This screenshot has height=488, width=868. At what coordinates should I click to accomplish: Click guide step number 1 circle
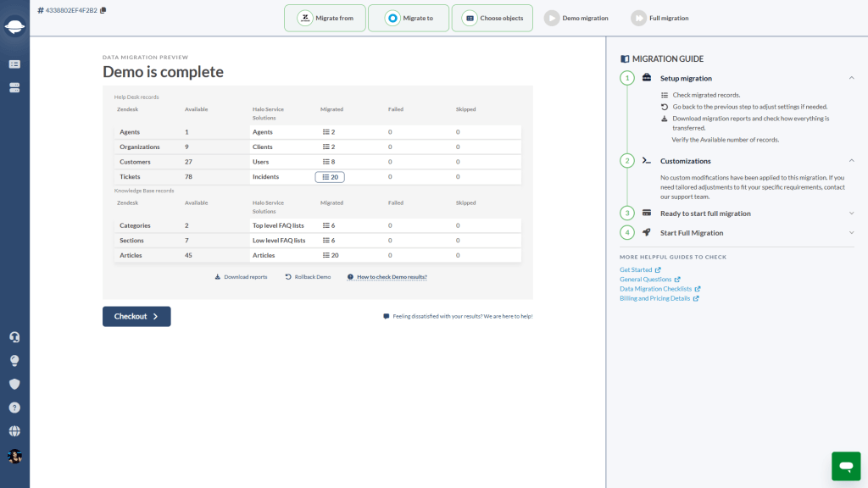tap(627, 78)
